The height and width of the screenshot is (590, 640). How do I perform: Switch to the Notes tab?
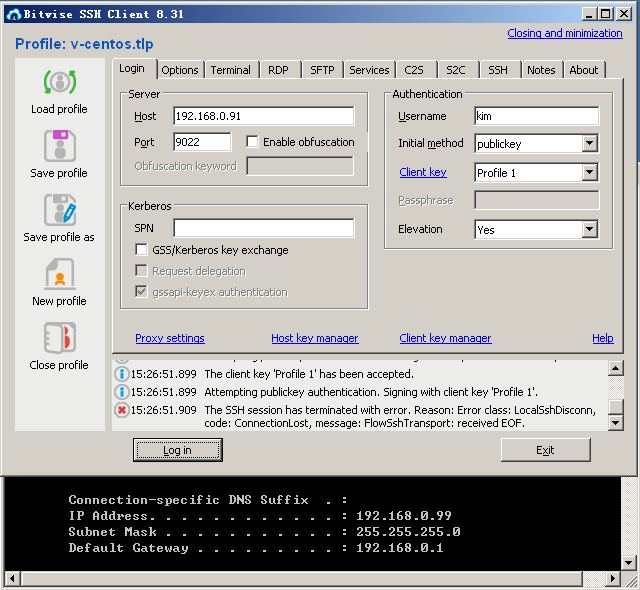541,70
